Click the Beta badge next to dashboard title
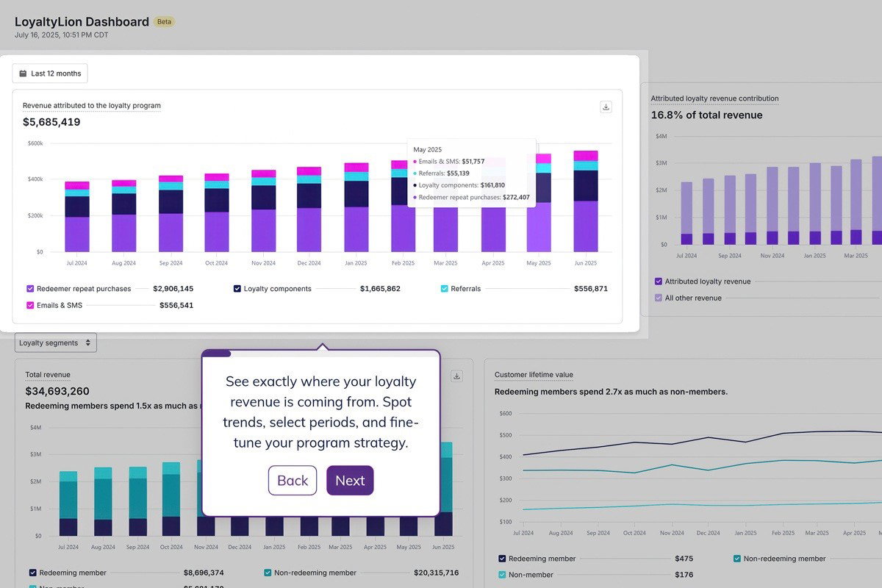Viewport: 882px width, 588px height. click(163, 22)
